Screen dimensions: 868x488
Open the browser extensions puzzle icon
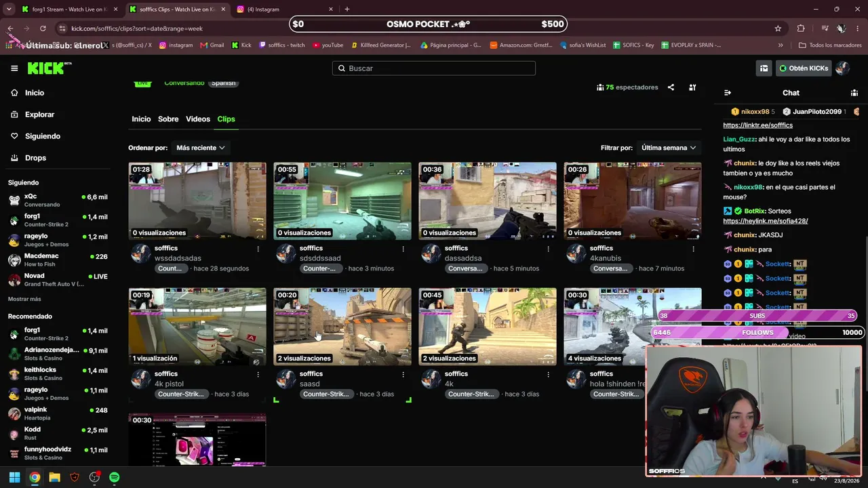[801, 28]
